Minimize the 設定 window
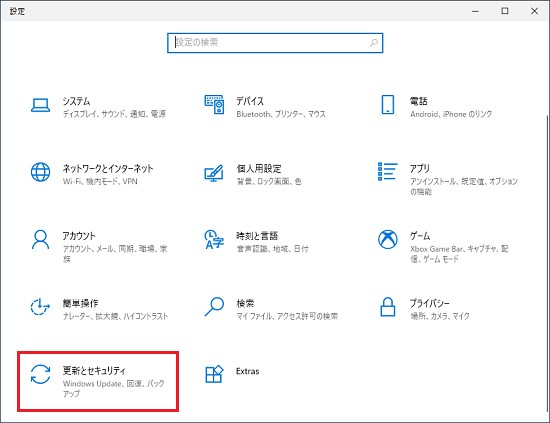The height and width of the screenshot is (423, 550). (x=475, y=11)
